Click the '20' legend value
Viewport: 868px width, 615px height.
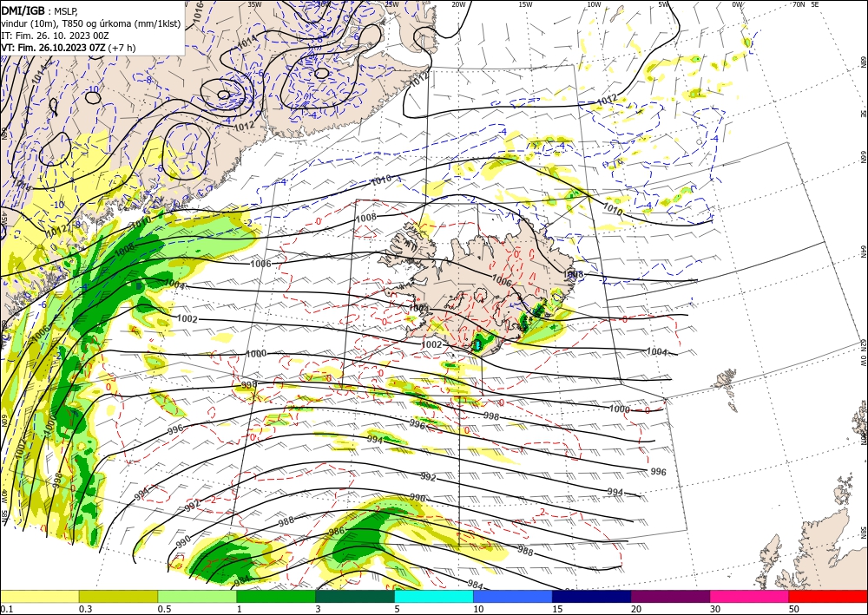click(636, 609)
